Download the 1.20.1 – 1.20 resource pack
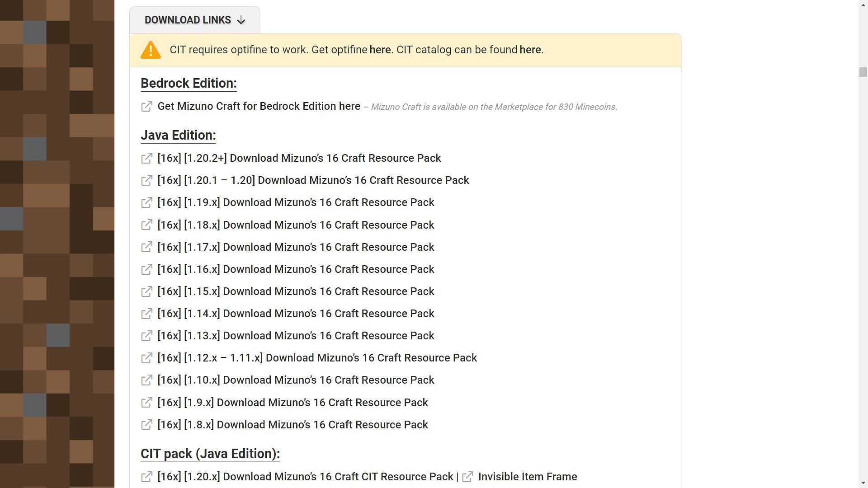868x488 pixels. point(313,180)
